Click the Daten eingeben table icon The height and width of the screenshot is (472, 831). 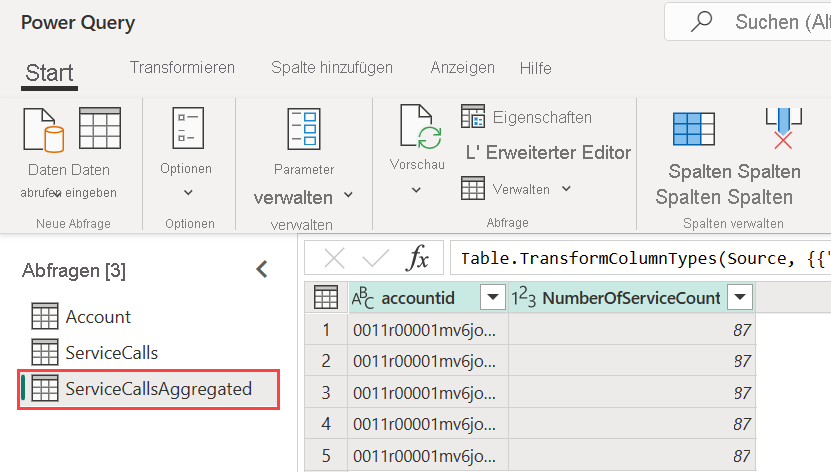(x=100, y=128)
